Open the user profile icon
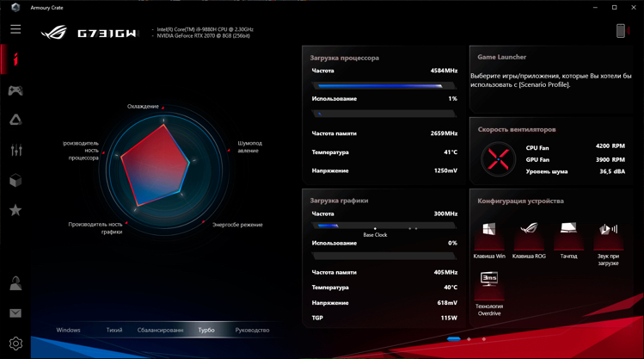 (x=15, y=283)
